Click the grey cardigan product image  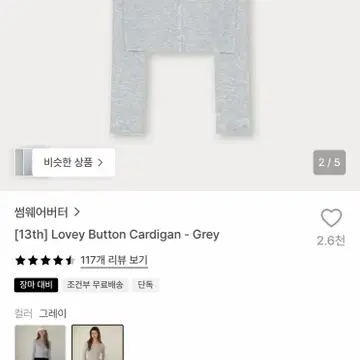(x=180, y=67)
